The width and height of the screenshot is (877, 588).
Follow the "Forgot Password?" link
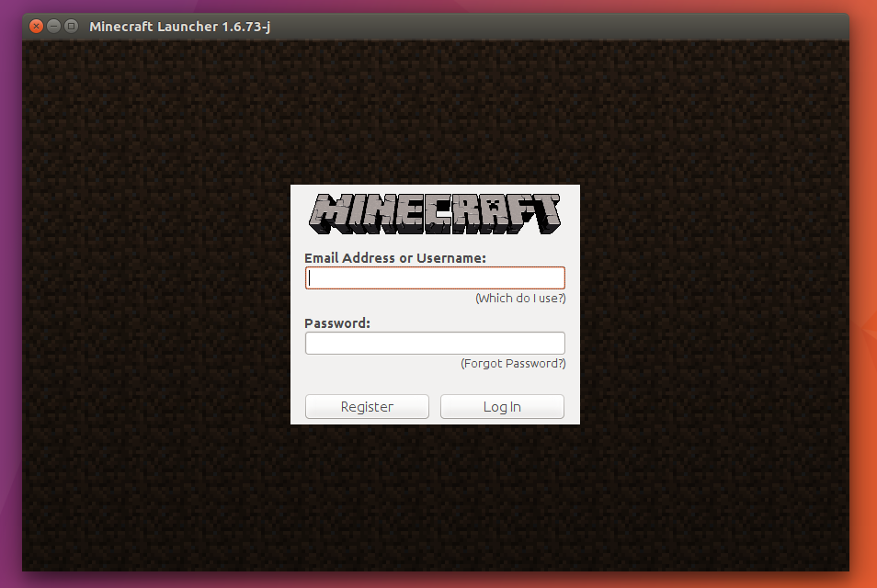point(513,363)
